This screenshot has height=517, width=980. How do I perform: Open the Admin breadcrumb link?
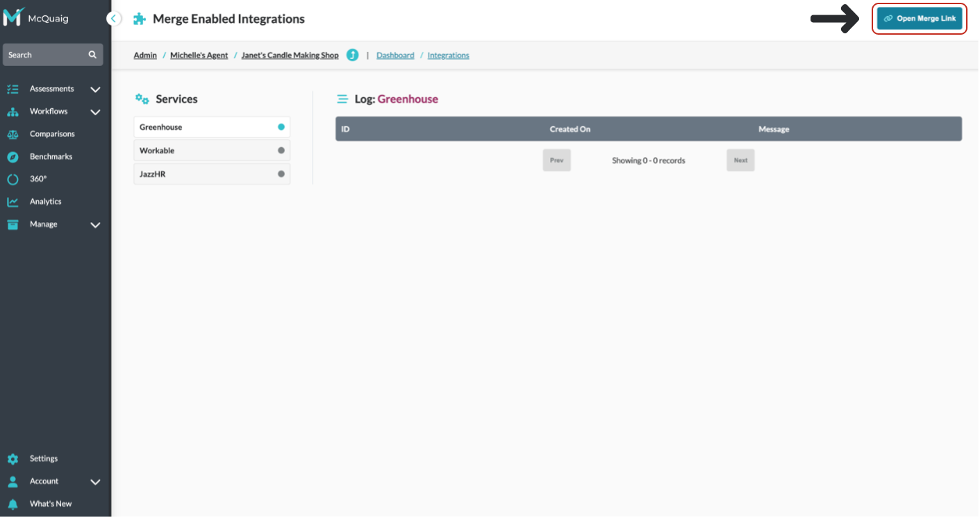[144, 55]
